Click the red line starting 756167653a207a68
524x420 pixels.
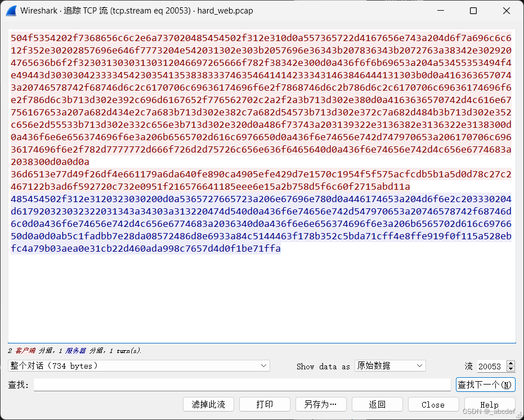[261, 113]
